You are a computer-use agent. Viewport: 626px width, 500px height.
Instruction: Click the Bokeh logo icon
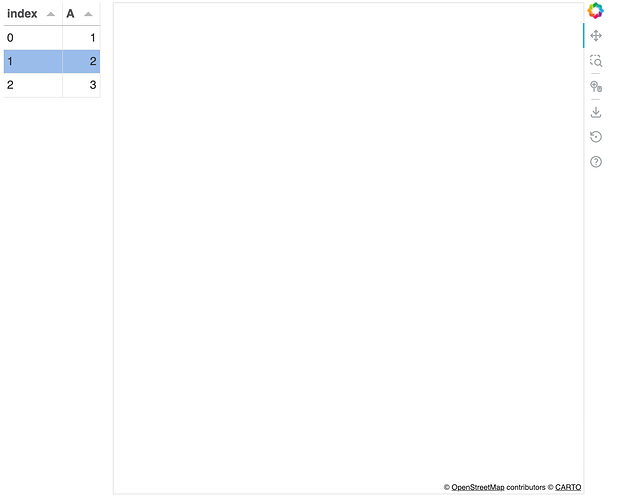596,11
